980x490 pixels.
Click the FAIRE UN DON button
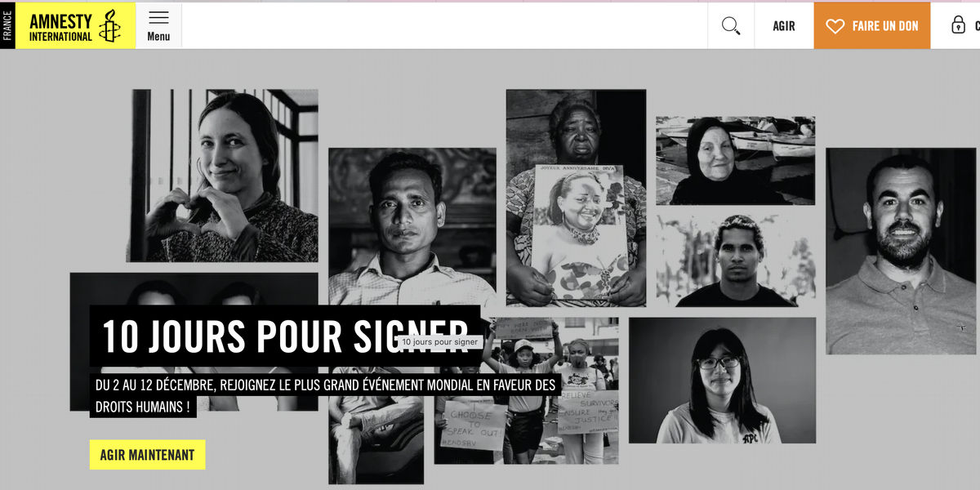click(x=872, y=26)
